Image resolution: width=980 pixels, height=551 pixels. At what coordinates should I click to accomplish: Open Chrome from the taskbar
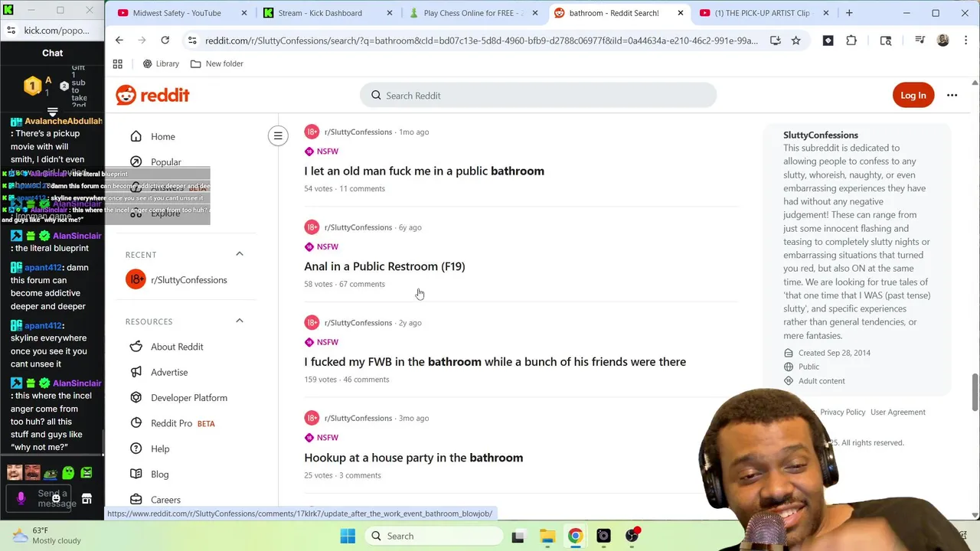click(575, 536)
